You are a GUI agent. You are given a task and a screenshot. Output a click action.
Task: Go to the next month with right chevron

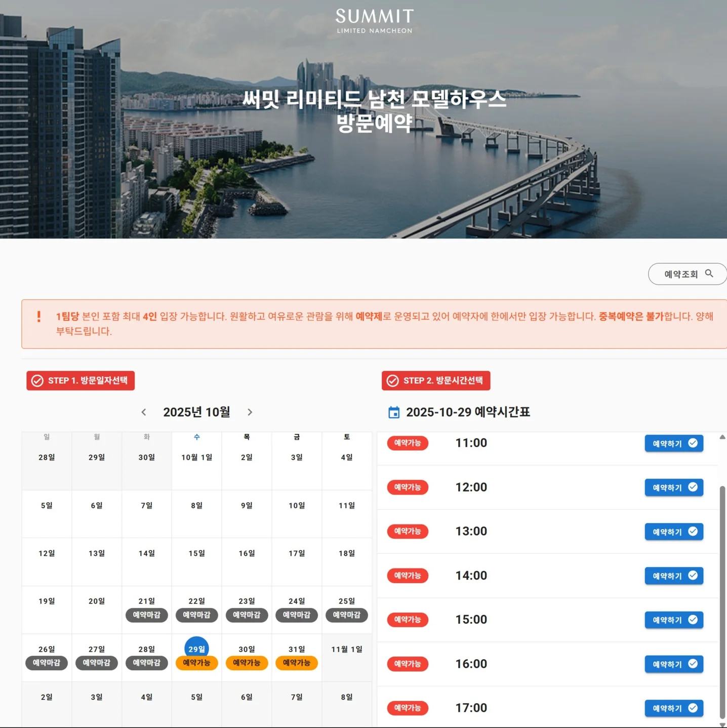[x=250, y=412]
